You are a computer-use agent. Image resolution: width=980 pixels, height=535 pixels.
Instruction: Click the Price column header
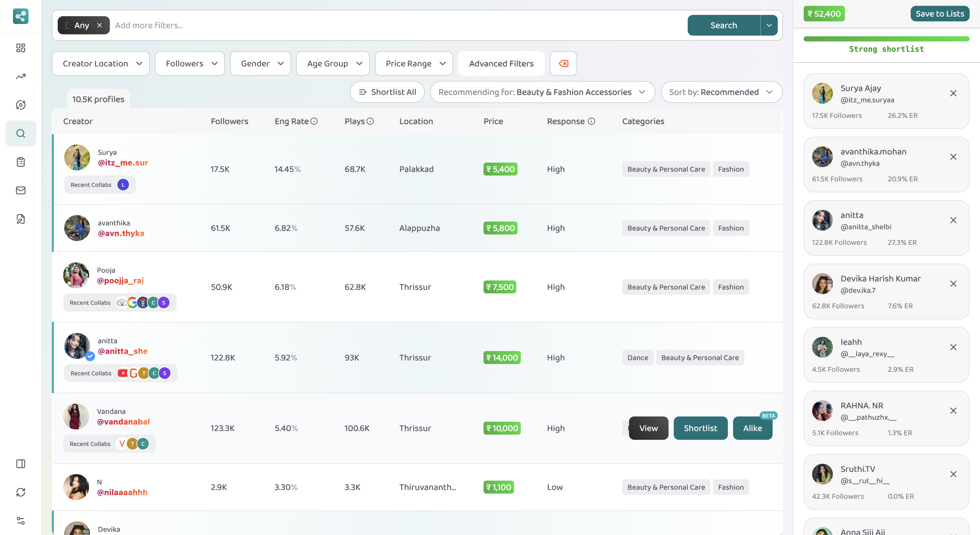pyautogui.click(x=493, y=121)
